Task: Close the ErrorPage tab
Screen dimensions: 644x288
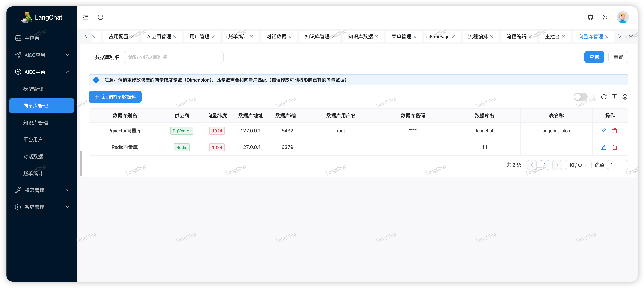Action: [453, 37]
